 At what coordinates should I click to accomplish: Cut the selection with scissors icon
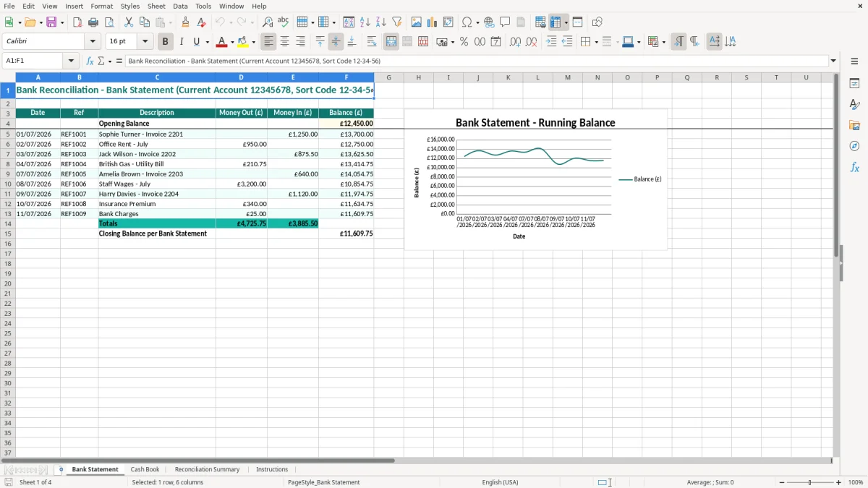tap(129, 22)
